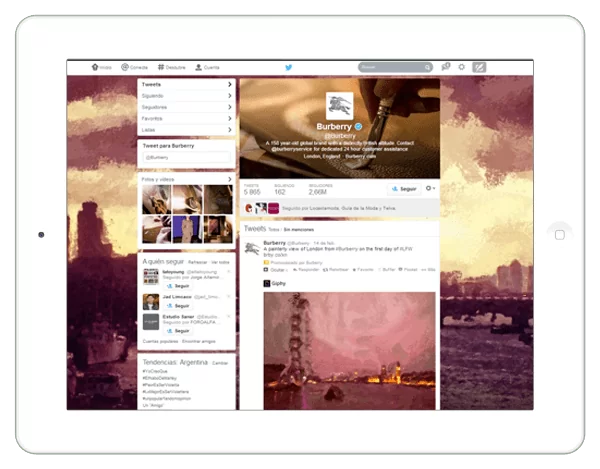Mark Burberry tweet as Favorito
600x469 pixels.
coord(363,270)
